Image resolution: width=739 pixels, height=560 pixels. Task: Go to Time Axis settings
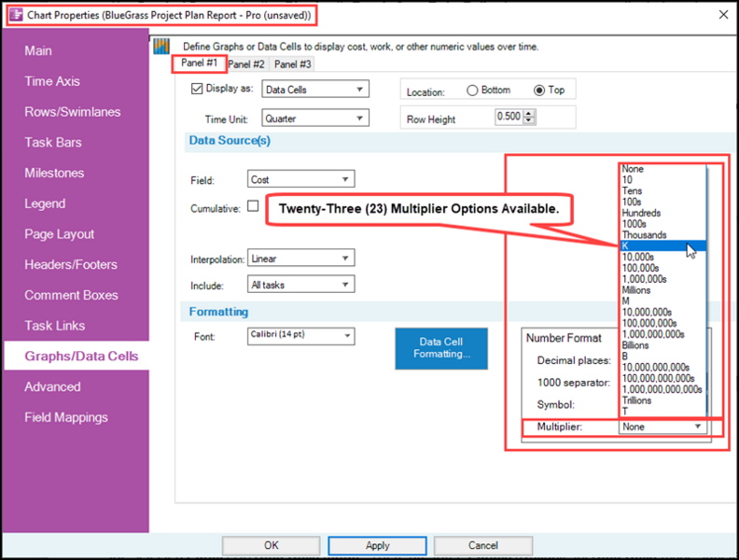pos(52,81)
